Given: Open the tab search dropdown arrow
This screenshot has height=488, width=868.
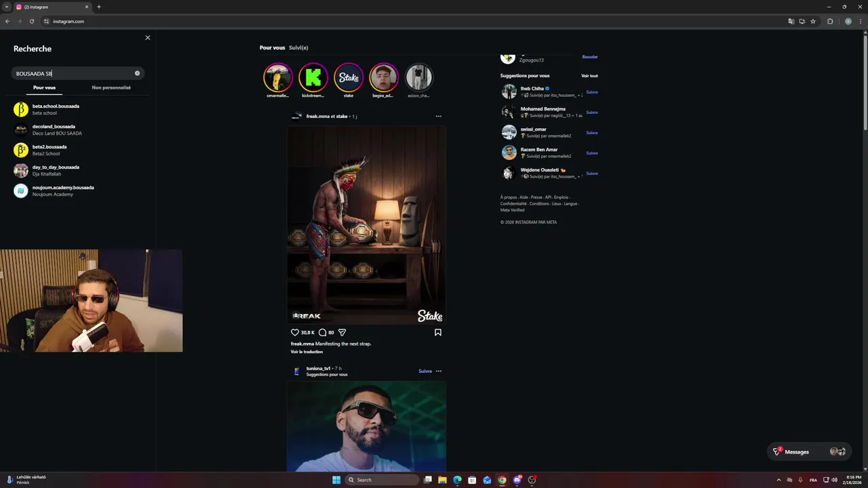Looking at the screenshot, I should coord(6,7).
